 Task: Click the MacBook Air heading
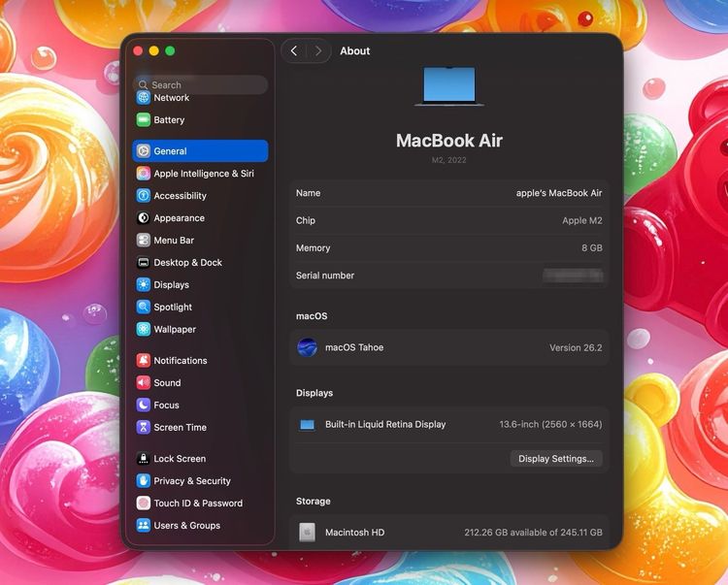click(x=449, y=140)
